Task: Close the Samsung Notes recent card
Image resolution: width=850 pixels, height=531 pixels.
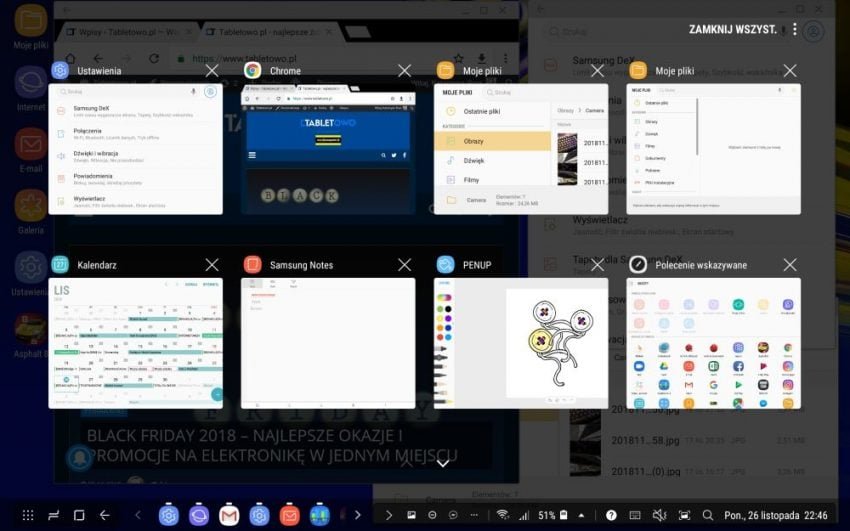Action: tap(404, 264)
